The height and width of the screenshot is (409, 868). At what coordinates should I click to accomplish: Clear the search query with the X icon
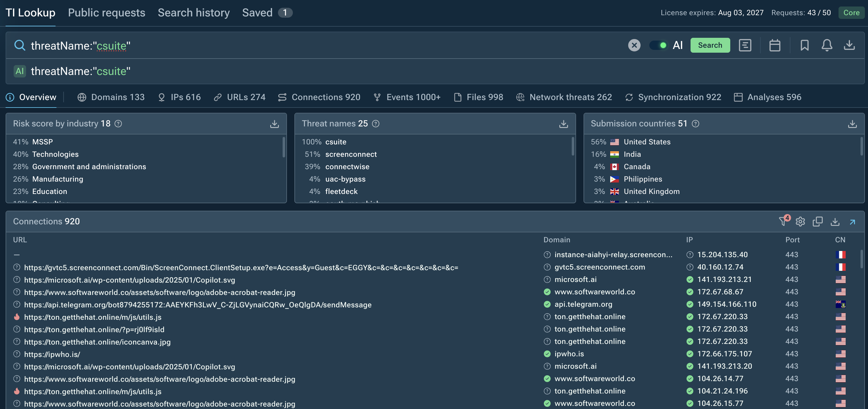point(634,45)
